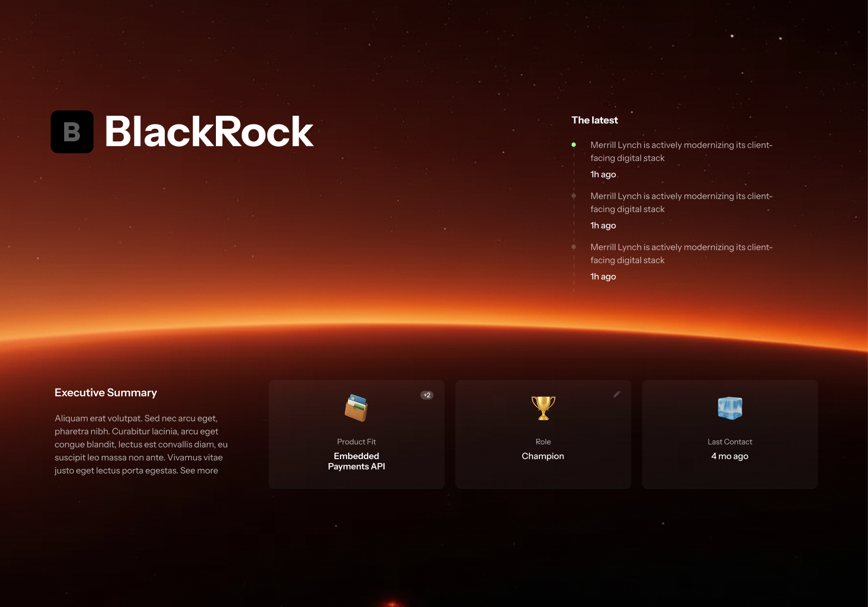This screenshot has height=607, width=868.
Task: Click the "Executive Summary" heading
Action: pyautogui.click(x=106, y=393)
